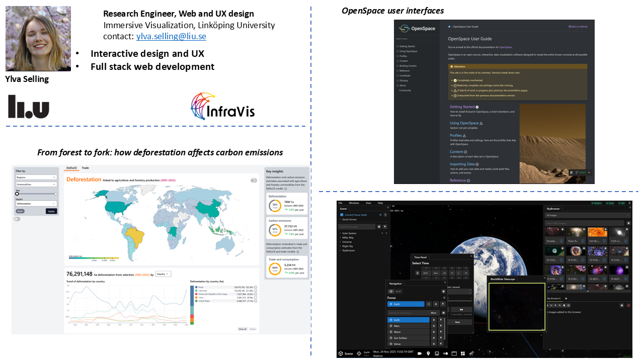
Task: Click the home icon in user guide breadcrumb
Action: [x=448, y=26]
